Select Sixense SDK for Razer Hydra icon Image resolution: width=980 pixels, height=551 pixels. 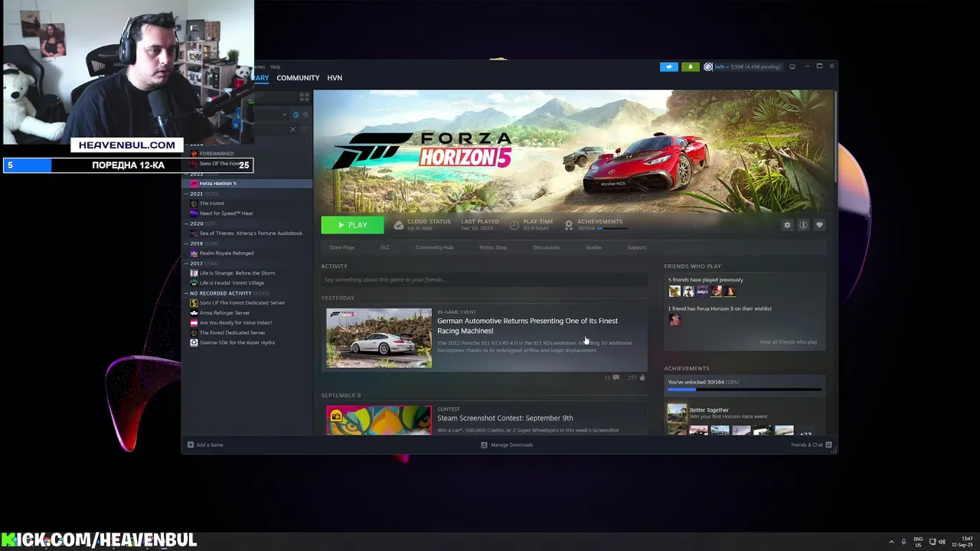[194, 343]
